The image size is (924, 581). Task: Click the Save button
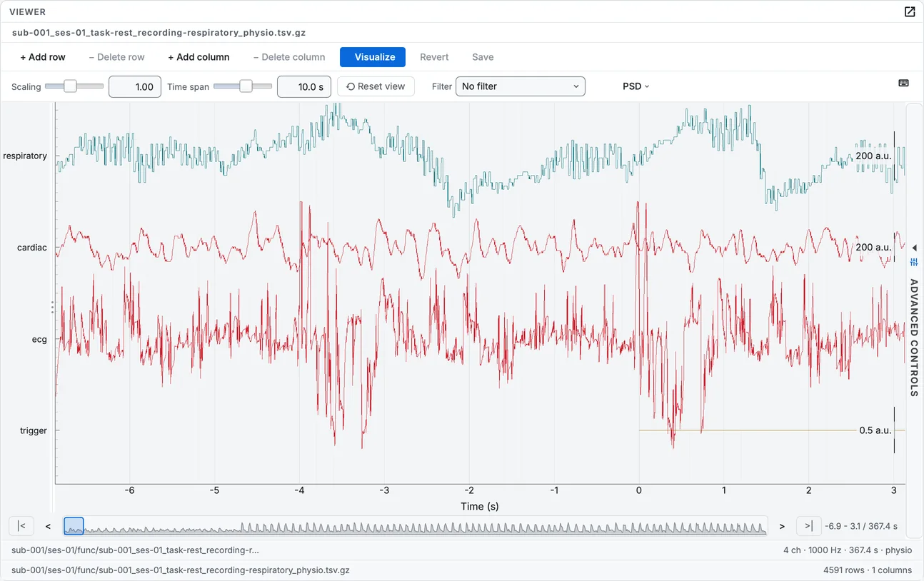pyautogui.click(x=483, y=57)
